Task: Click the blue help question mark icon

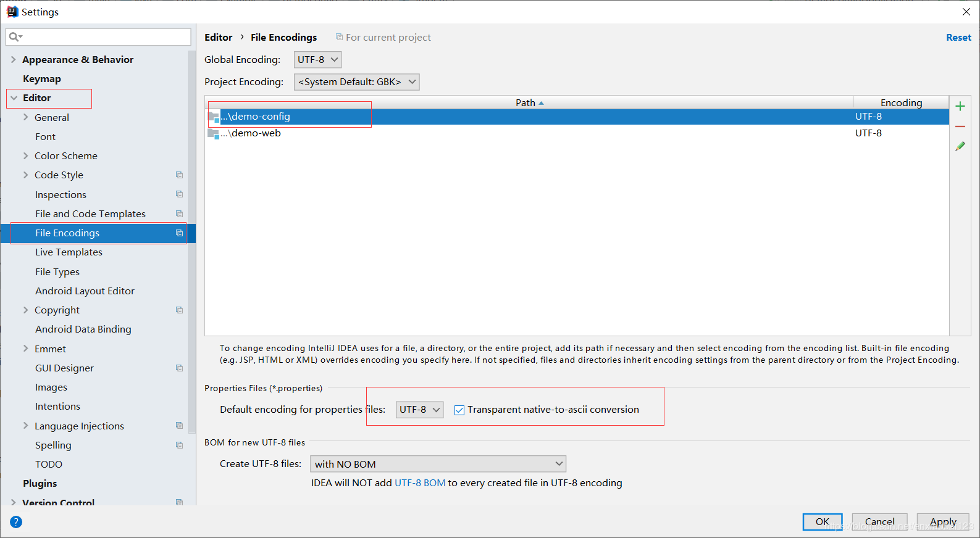Action: (16, 522)
